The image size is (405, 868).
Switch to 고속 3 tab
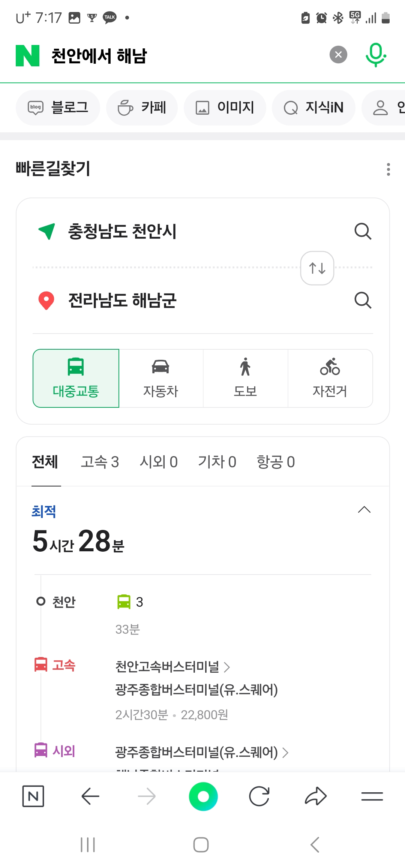[x=100, y=462]
